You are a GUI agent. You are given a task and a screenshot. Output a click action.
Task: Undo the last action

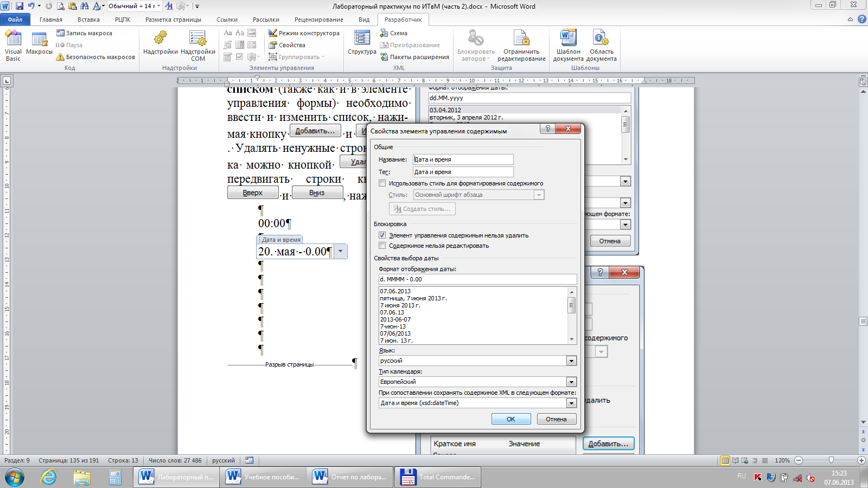(x=31, y=6)
